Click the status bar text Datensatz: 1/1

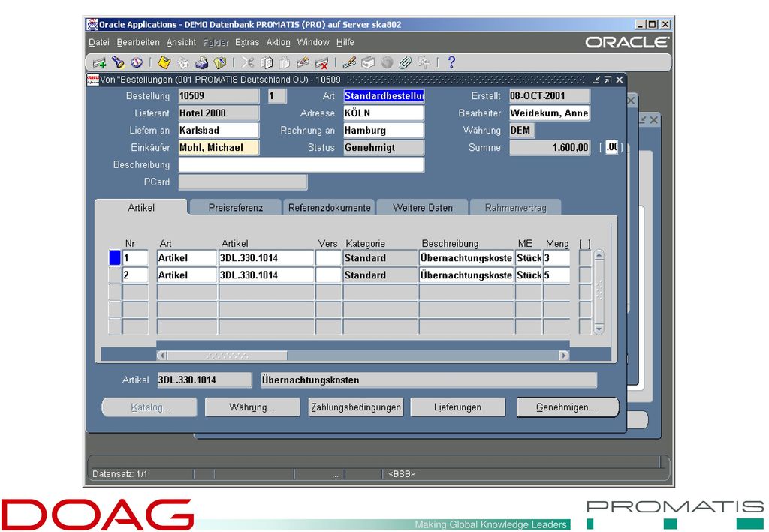coord(119,473)
